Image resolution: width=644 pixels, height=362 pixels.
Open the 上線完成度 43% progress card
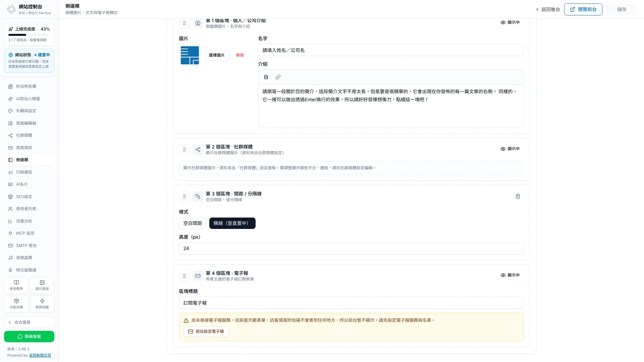[x=29, y=34]
